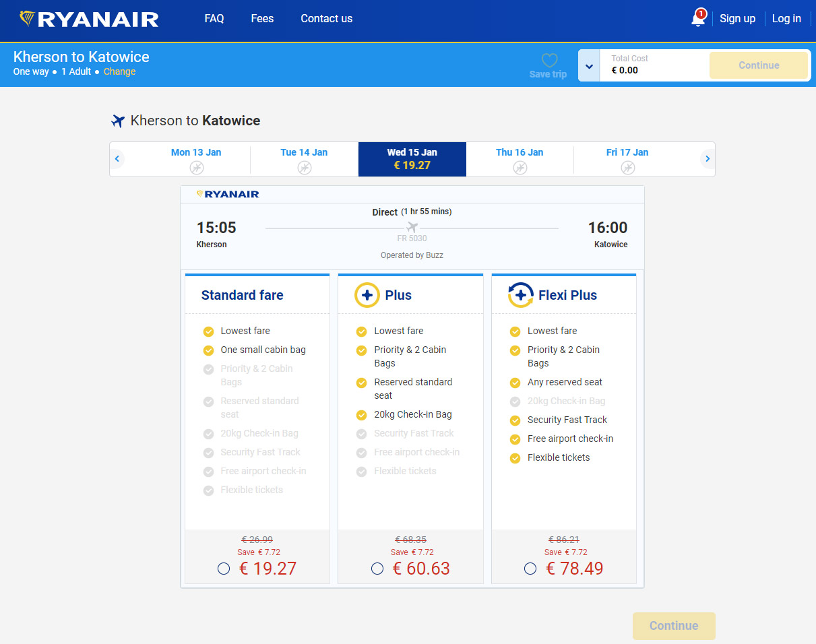Select the Flexi Plus € 78.49 radio button
The image size is (816, 644).
point(530,569)
